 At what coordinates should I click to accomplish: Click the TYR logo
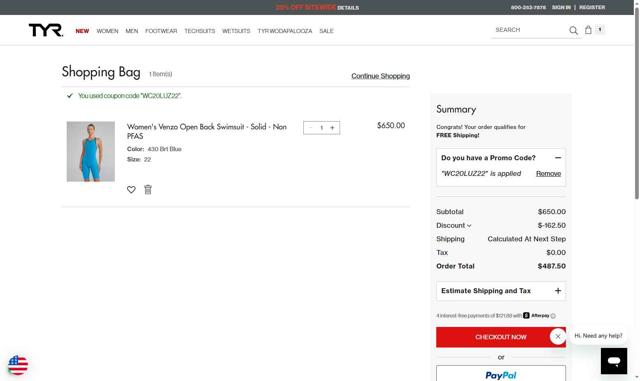pyautogui.click(x=46, y=30)
